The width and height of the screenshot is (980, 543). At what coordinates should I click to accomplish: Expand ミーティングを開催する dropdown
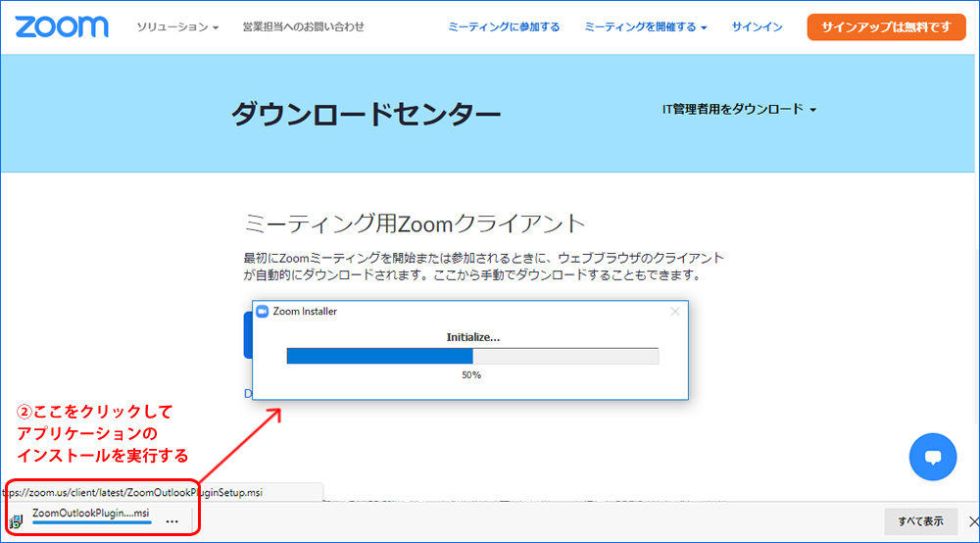(x=645, y=26)
